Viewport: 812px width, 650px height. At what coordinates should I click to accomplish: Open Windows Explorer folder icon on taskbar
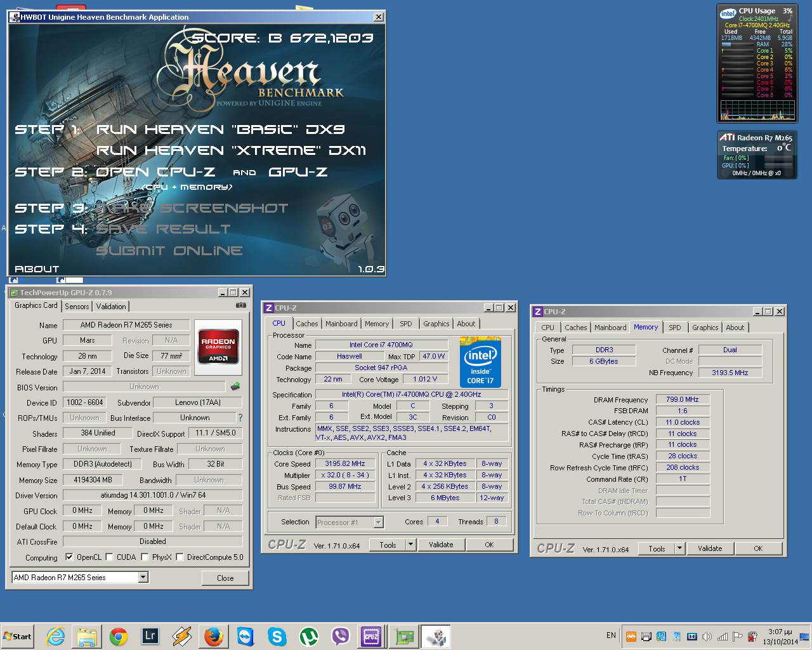tap(87, 636)
